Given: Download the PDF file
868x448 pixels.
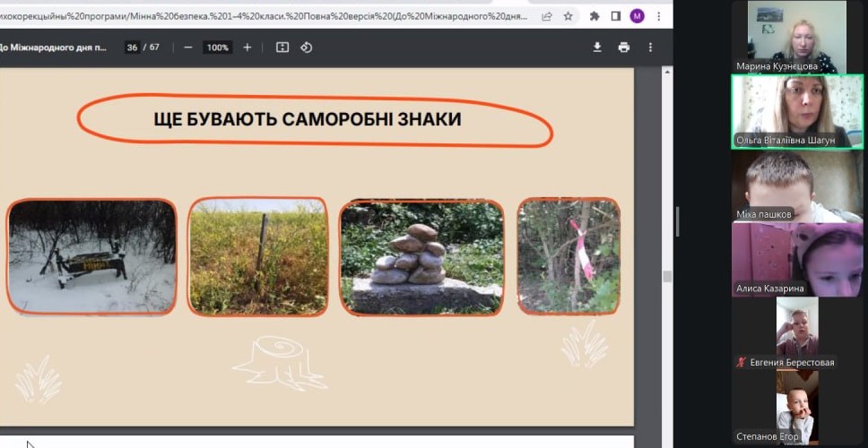Looking at the screenshot, I should tap(597, 47).
